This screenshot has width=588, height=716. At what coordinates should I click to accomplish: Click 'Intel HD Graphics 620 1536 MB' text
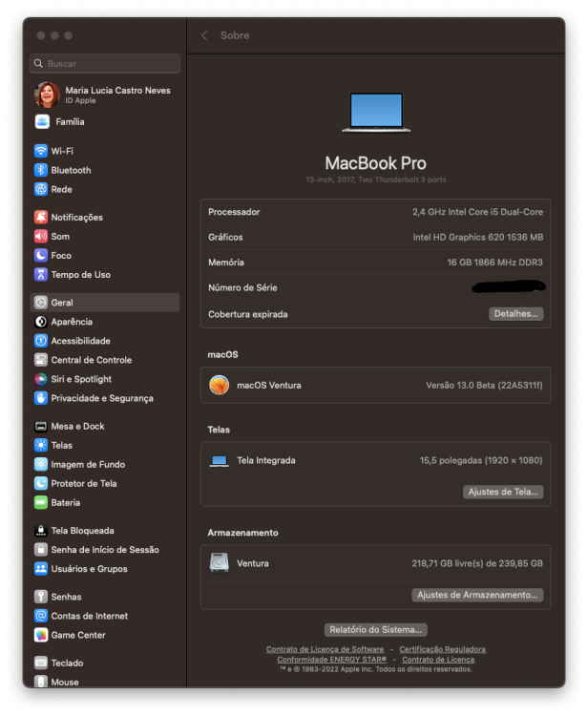pos(478,237)
